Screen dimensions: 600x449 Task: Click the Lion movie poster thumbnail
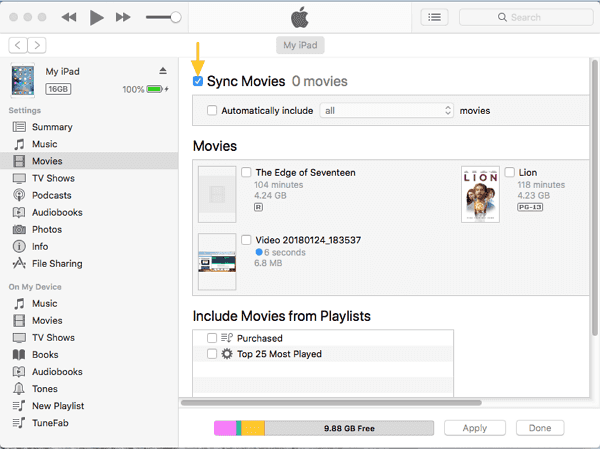[x=480, y=194]
